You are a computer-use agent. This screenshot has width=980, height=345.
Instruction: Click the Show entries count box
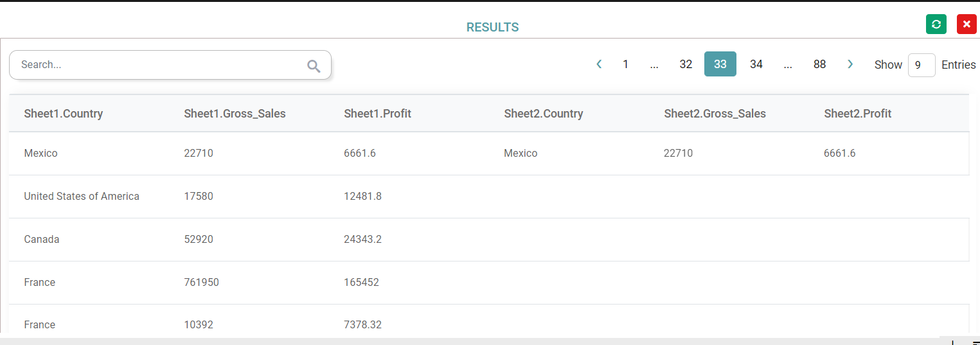921,65
